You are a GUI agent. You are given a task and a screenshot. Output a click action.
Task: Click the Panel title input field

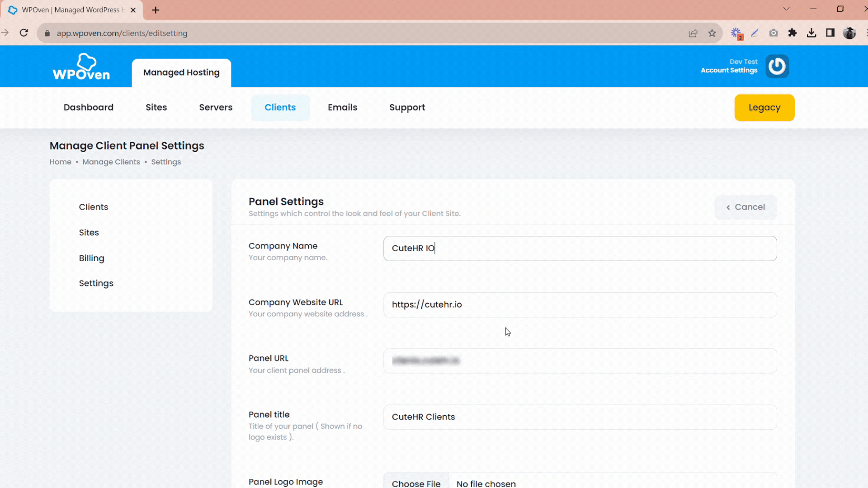coord(580,417)
